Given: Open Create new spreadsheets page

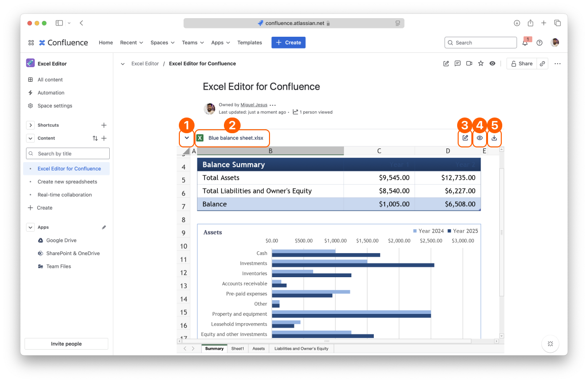Looking at the screenshot, I should click(67, 182).
